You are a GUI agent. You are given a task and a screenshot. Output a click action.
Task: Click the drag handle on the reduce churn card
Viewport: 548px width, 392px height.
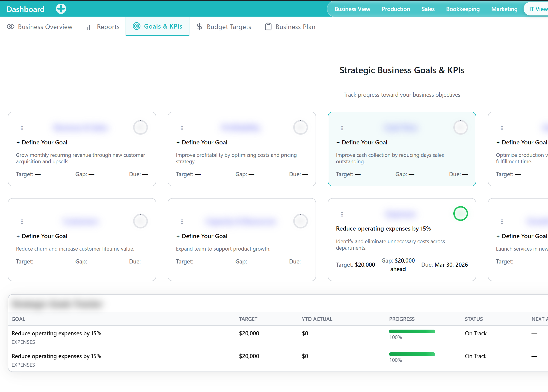22,222
